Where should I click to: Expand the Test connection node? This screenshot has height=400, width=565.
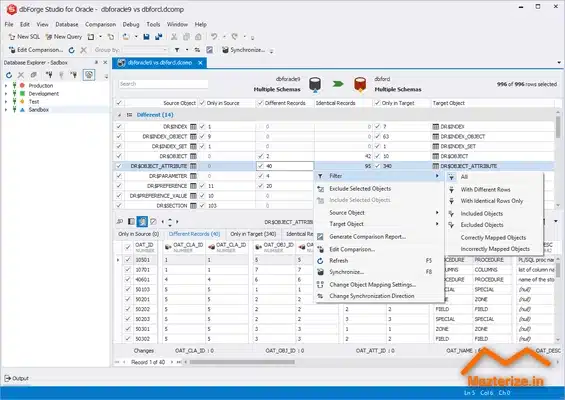[x=6, y=102]
